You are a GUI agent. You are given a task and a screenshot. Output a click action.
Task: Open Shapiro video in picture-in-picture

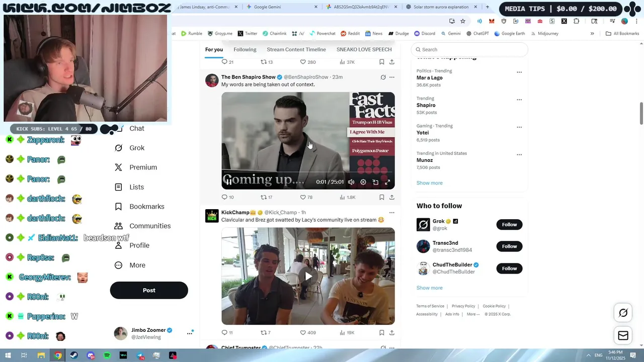click(x=375, y=182)
